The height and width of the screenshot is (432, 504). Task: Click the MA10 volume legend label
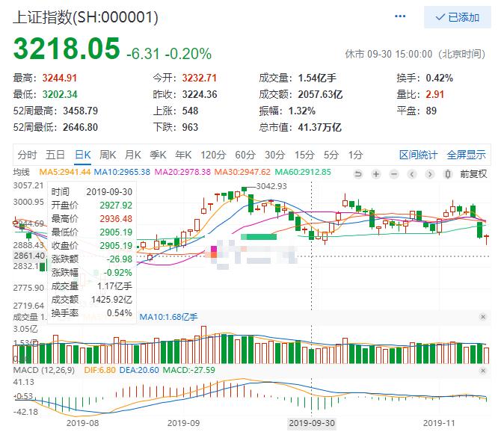coord(168,317)
